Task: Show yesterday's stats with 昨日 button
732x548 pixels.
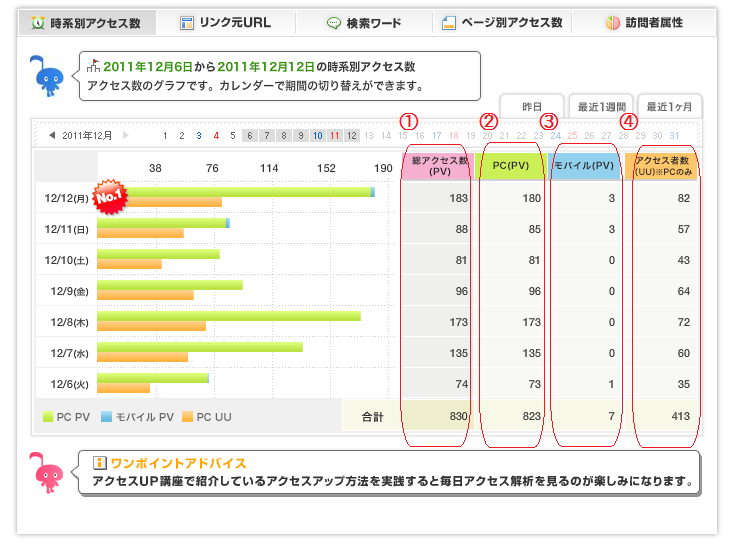Action: 532,107
